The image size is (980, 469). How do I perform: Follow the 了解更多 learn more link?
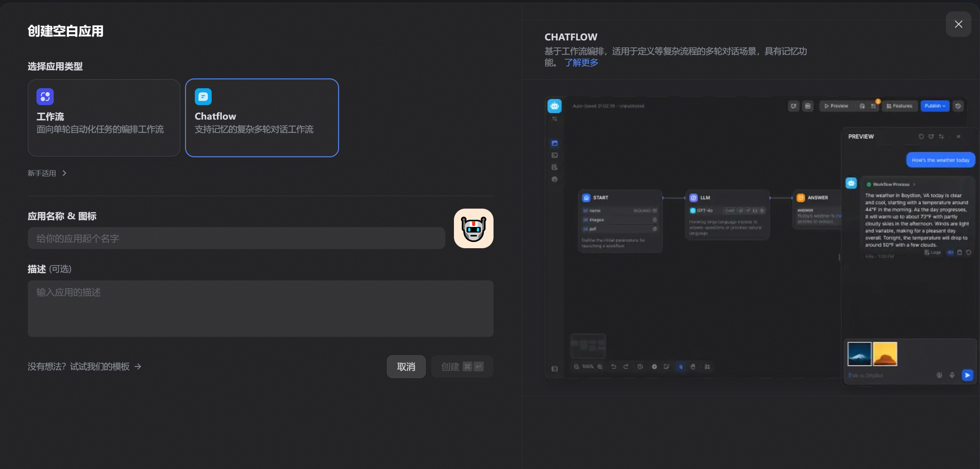coord(581,63)
